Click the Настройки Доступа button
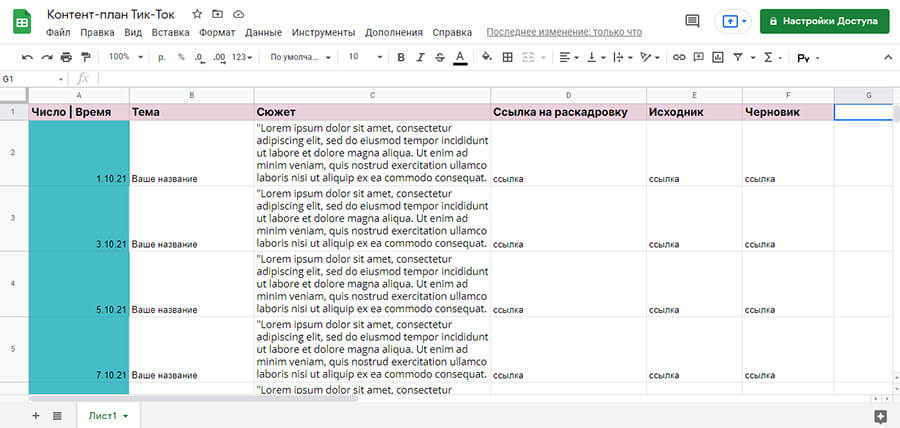The image size is (900, 428). [x=824, y=21]
